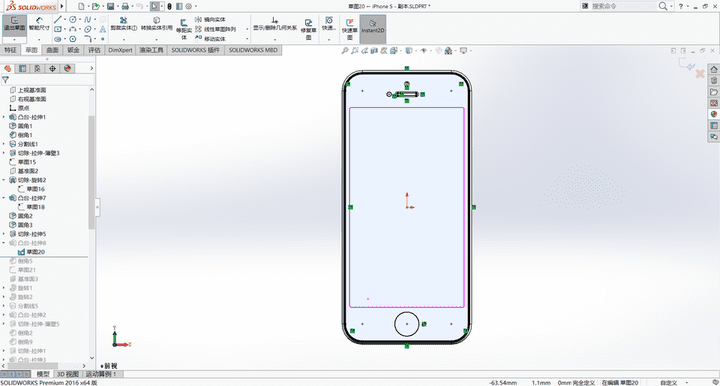This screenshot has height=386, width=720.
Task: Switch to 3D 视图 bottom tab
Action: pos(68,374)
